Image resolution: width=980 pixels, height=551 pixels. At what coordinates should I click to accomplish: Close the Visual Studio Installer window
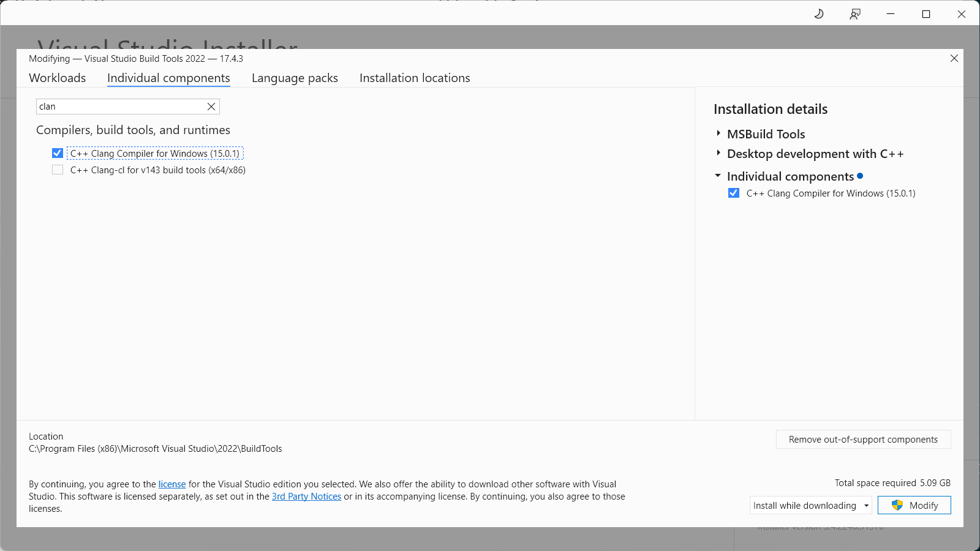[x=962, y=14]
